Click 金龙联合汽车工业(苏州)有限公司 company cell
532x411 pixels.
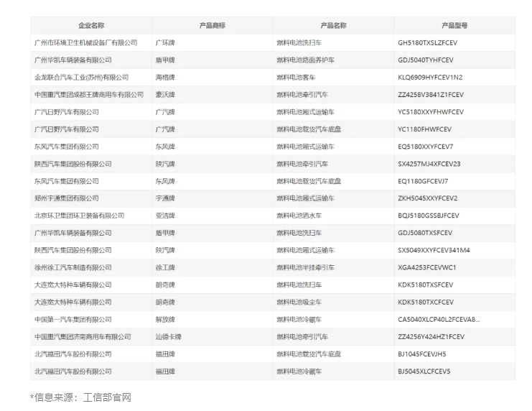tap(81, 78)
